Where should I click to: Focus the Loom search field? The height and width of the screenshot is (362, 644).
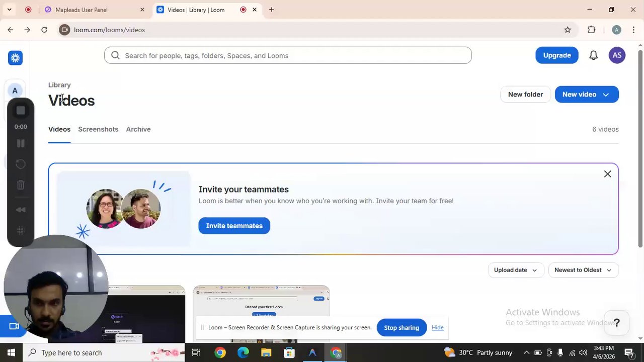(288, 55)
